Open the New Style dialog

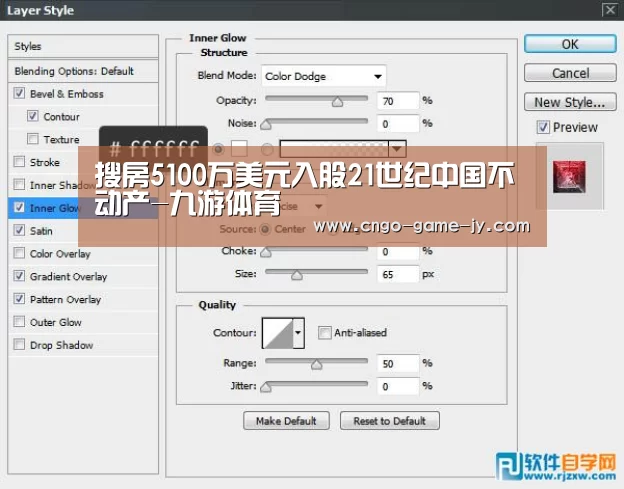[x=570, y=102]
